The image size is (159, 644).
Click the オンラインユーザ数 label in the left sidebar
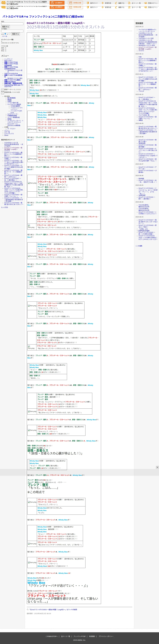coord(8,40)
